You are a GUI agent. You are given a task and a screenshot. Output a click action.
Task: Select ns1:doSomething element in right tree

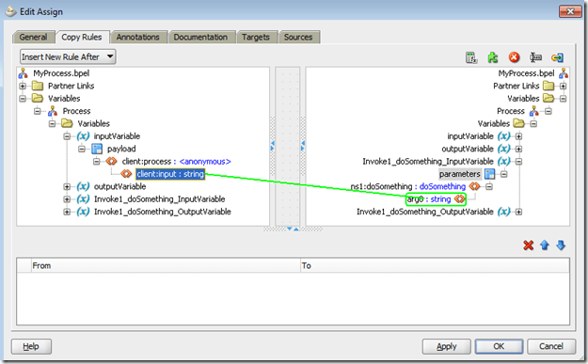tap(408, 186)
